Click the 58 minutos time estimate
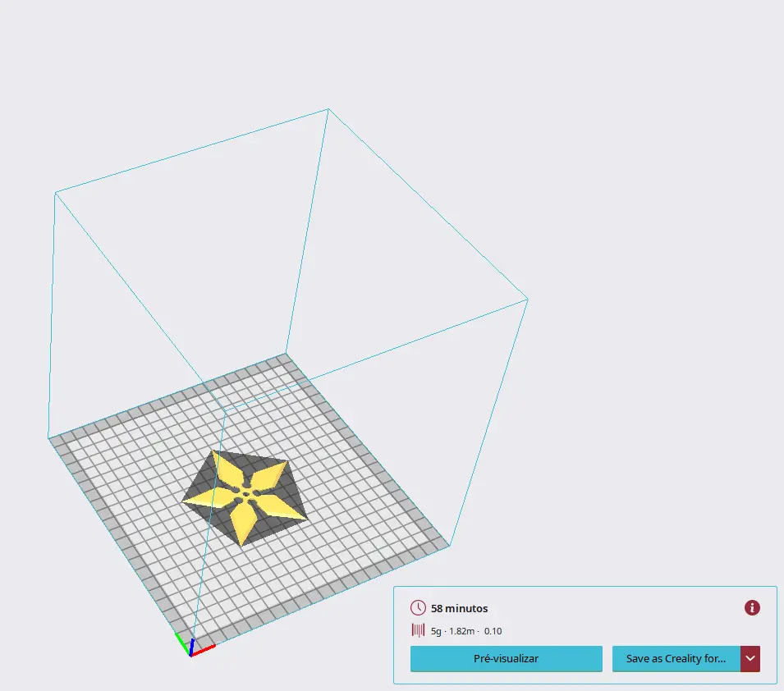Viewport: 784px width, 691px height. [x=459, y=608]
